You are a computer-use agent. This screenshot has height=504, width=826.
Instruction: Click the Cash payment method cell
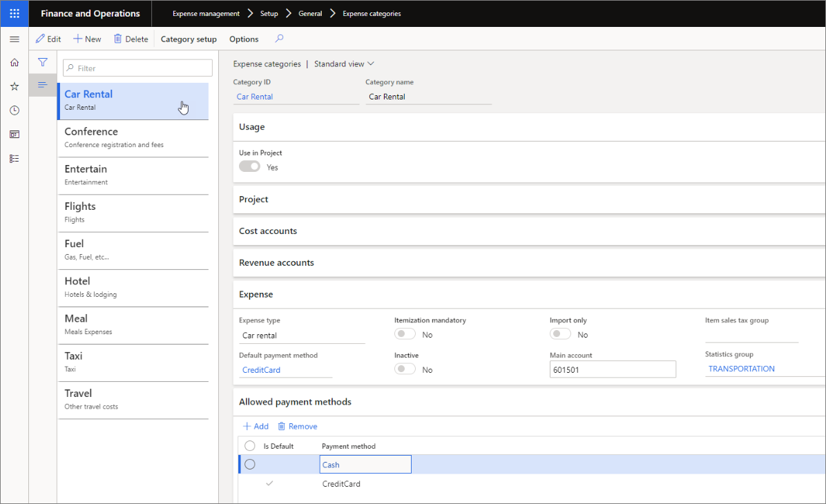coord(365,465)
